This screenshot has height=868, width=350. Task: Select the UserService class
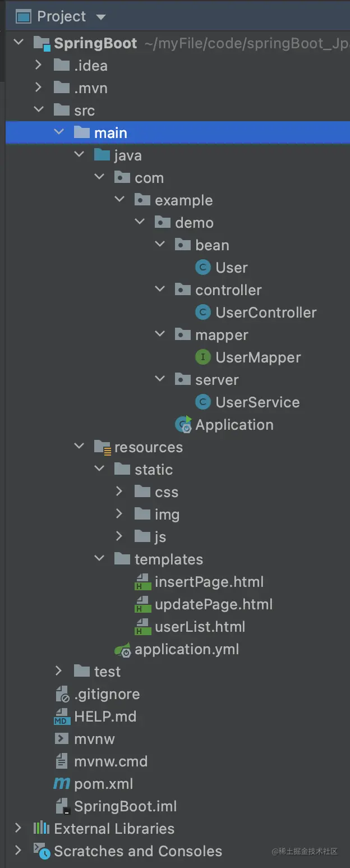click(257, 402)
